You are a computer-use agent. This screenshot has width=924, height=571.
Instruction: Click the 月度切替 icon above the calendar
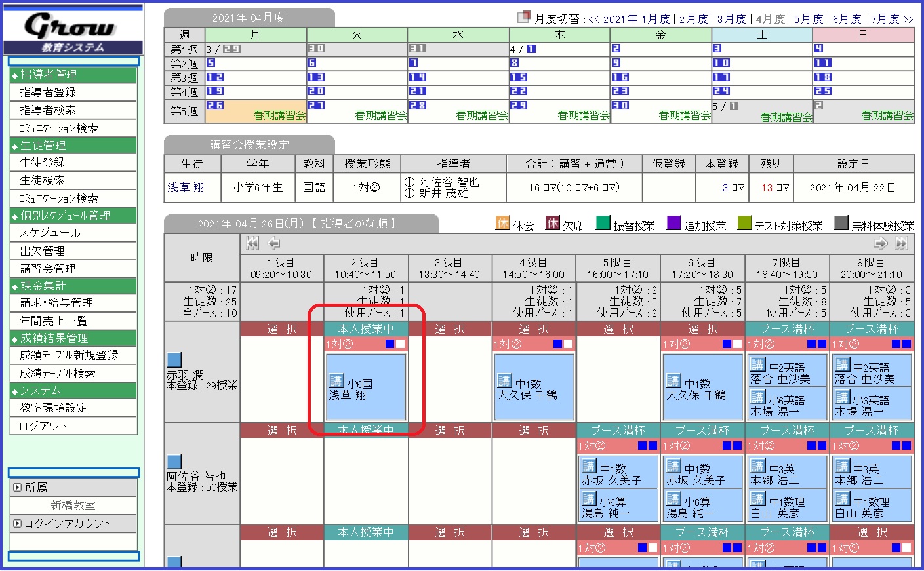tap(523, 16)
